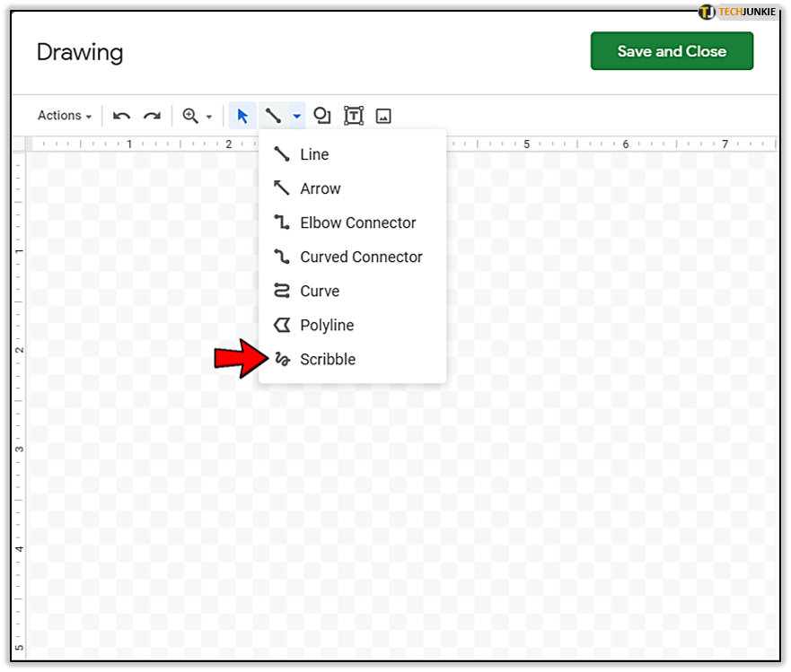
Task: Select Elbow Connector option
Action: (357, 223)
